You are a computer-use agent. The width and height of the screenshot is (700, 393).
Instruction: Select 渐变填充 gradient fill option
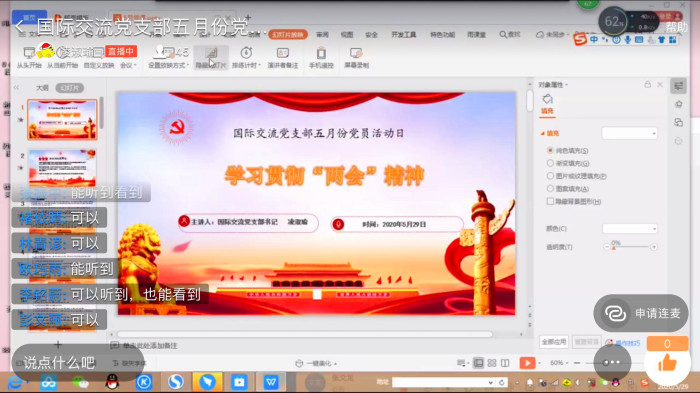point(550,163)
